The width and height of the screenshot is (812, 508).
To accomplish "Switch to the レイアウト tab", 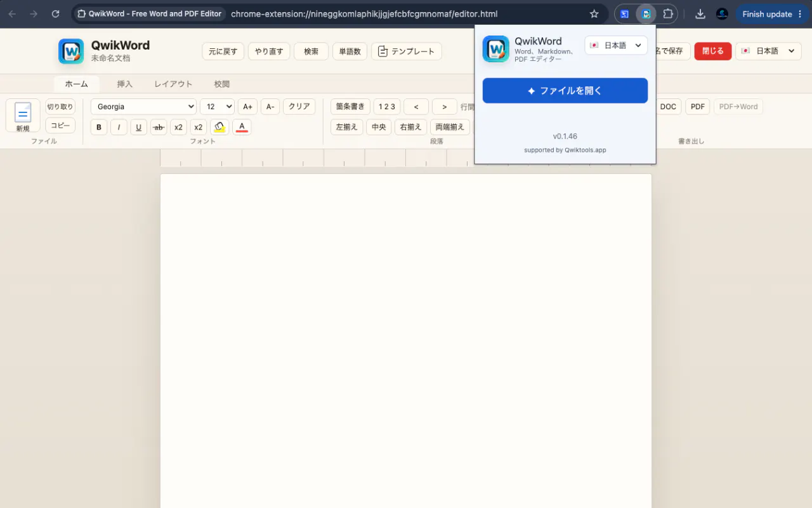I will click(x=173, y=84).
